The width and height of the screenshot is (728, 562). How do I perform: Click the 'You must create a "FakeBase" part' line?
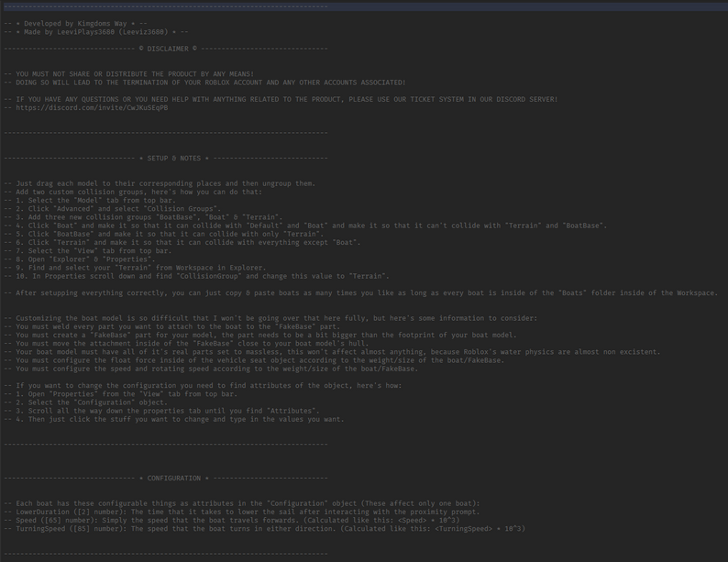tap(260, 335)
